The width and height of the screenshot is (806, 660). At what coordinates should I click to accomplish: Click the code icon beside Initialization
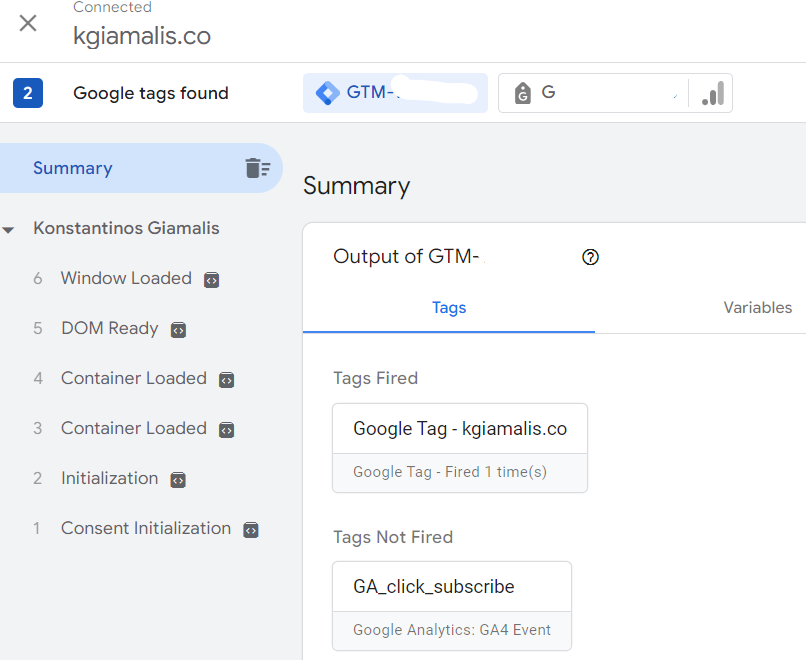coord(178,480)
